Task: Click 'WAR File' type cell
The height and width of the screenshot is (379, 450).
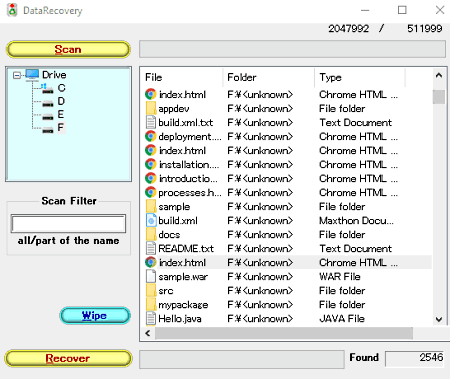Action: click(x=340, y=277)
